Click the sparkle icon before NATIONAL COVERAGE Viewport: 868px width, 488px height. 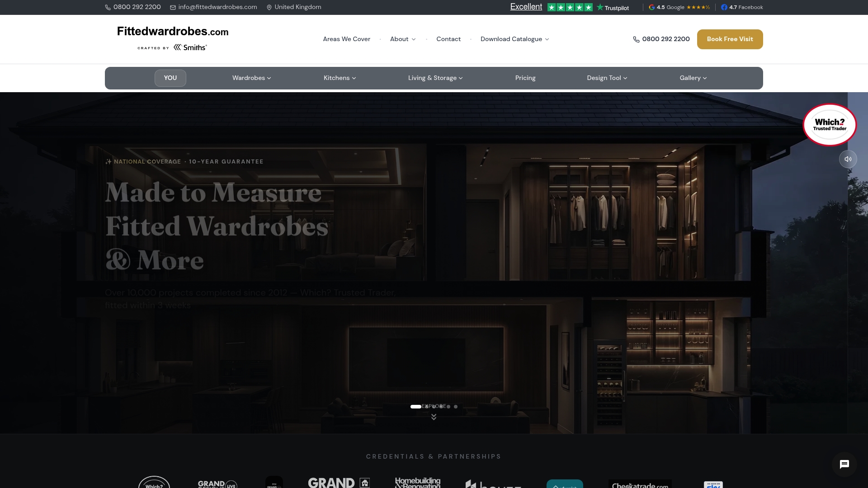(x=108, y=162)
